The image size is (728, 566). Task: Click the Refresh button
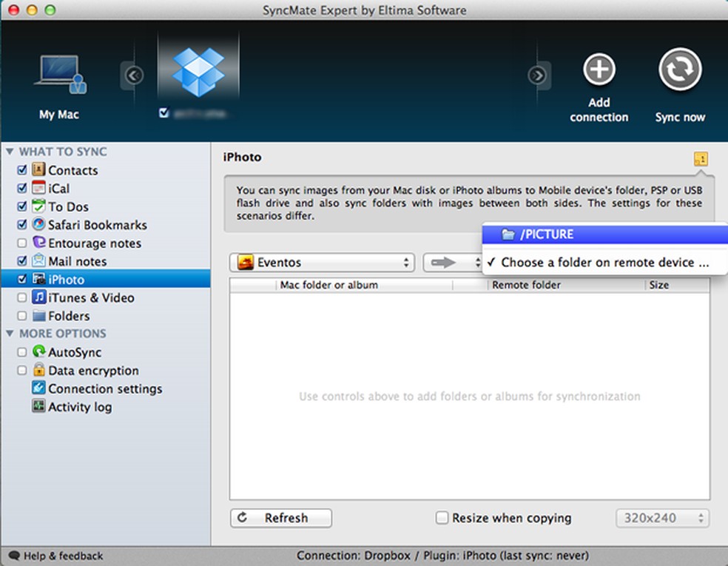tap(281, 518)
